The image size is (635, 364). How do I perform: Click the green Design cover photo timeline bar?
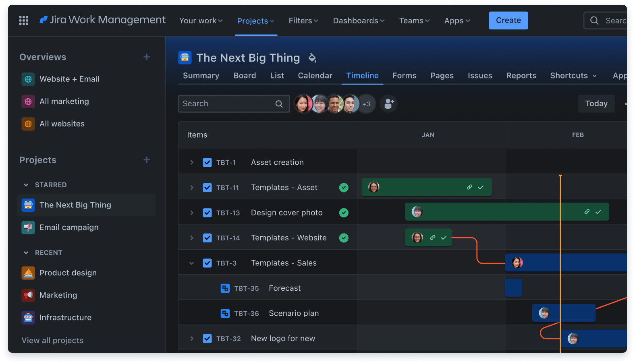coord(507,212)
